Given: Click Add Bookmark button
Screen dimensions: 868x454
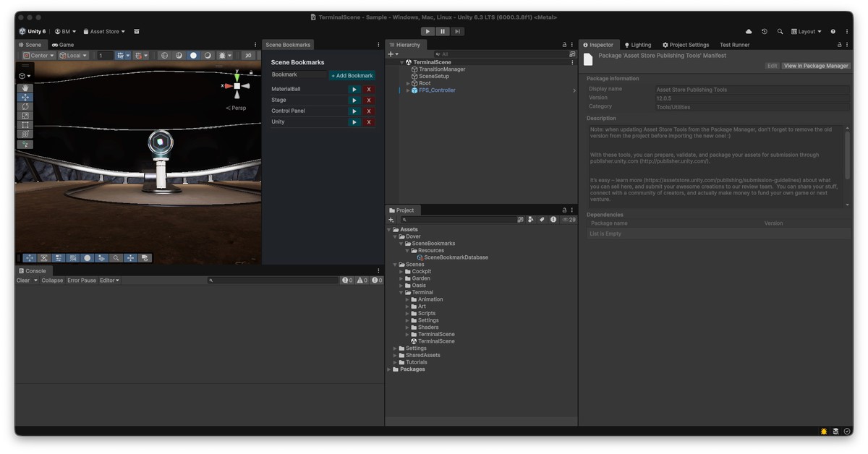Looking at the screenshot, I should pos(352,75).
